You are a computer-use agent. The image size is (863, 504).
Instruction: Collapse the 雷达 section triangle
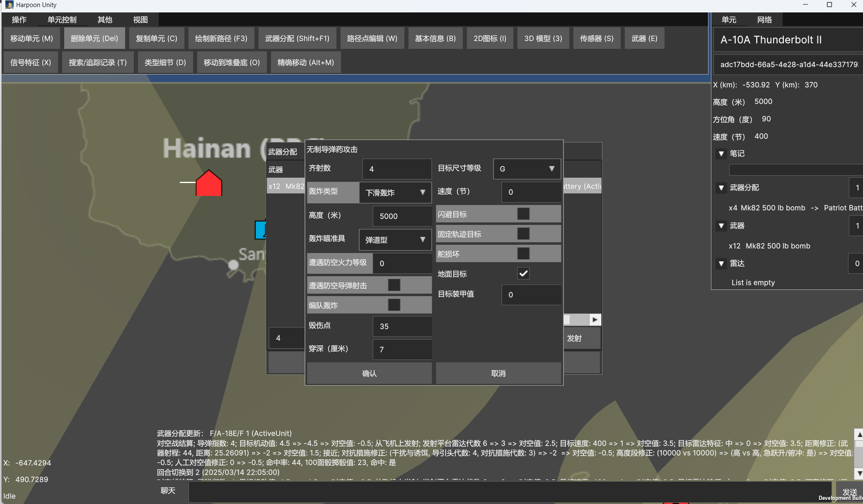(721, 263)
